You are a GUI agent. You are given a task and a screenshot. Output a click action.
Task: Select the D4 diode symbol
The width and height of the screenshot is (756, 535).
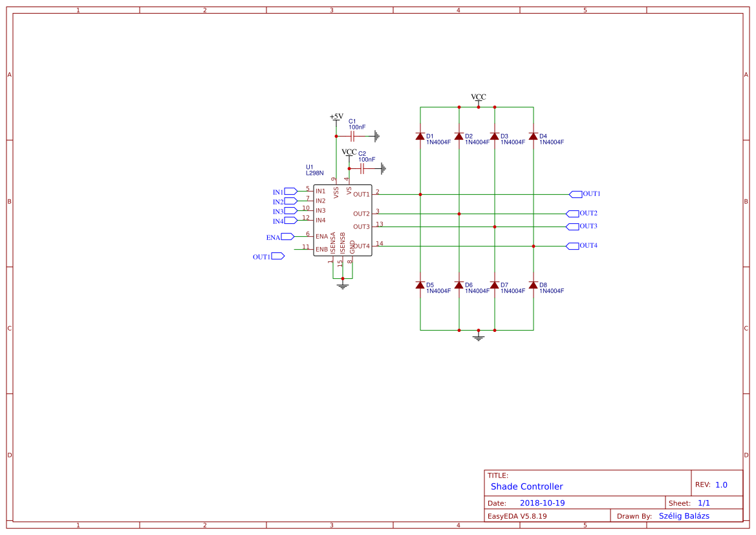(534, 136)
